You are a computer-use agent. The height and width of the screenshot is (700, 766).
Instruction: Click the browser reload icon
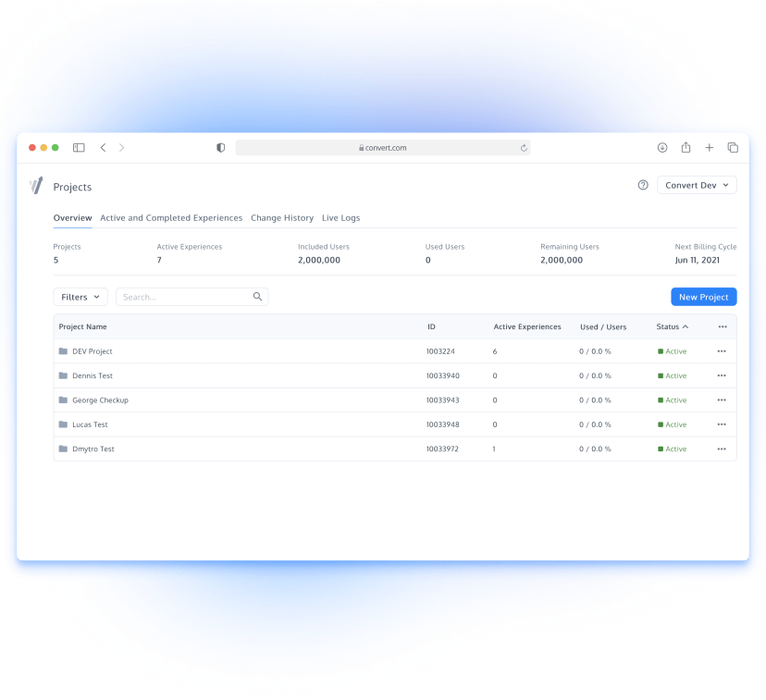click(524, 147)
